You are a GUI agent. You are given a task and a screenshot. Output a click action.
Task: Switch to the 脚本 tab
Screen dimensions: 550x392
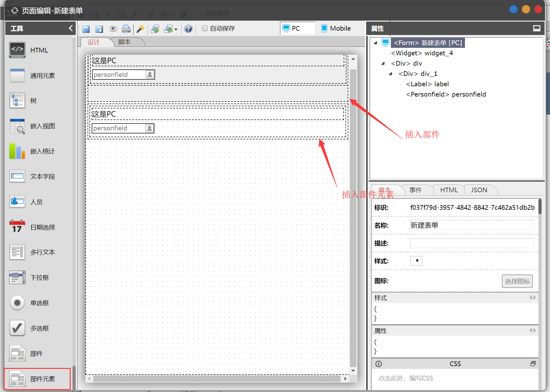pos(125,42)
